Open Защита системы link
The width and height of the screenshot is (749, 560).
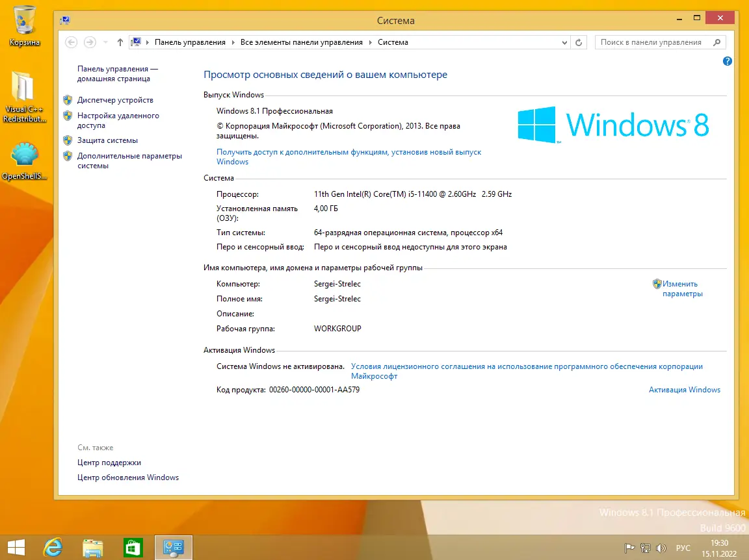[107, 140]
